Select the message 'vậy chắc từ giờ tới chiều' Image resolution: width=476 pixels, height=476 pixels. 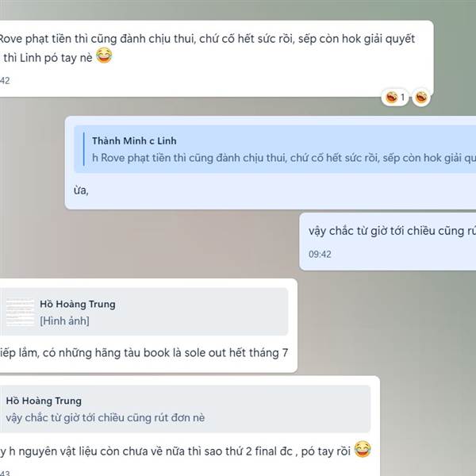(x=388, y=241)
